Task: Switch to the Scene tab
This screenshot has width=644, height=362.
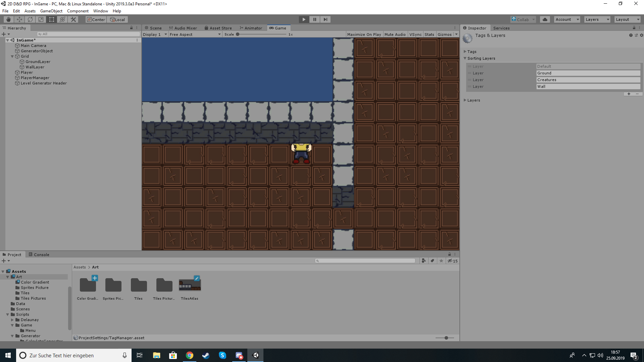Action: click(x=154, y=28)
